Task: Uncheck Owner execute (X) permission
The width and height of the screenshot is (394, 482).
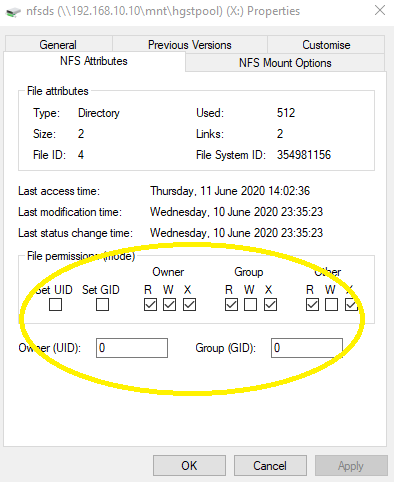Action: point(189,304)
